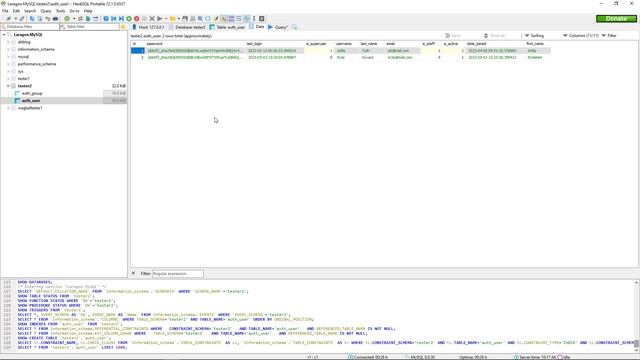Open the Tools menu
This screenshot has width=640, height=360.
pyautogui.click(x=60, y=11)
